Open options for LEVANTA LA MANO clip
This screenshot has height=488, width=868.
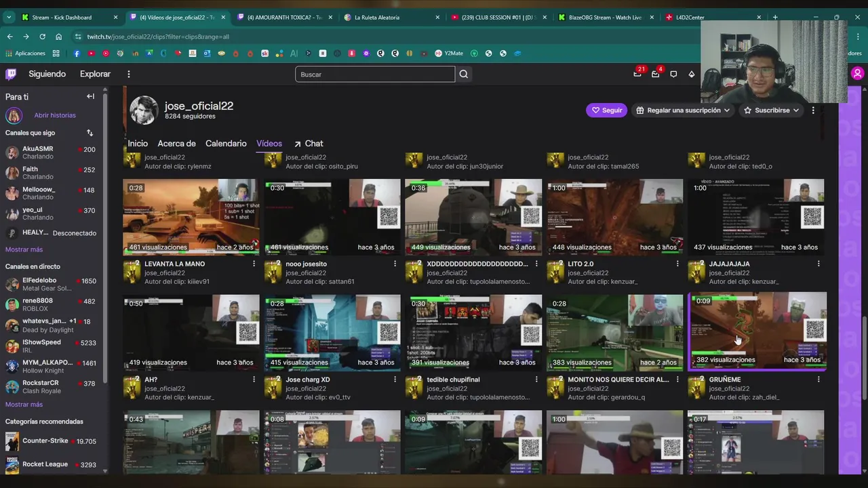[x=254, y=264]
